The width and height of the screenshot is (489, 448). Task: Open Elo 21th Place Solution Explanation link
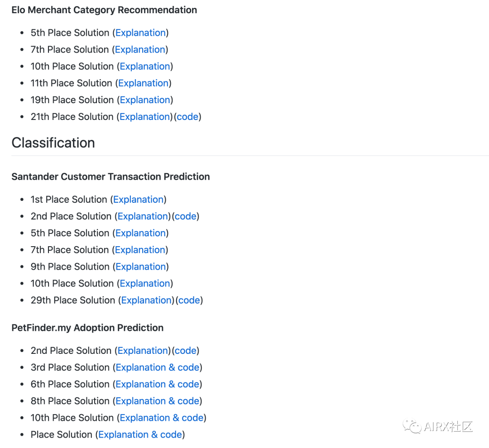point(145,117)
